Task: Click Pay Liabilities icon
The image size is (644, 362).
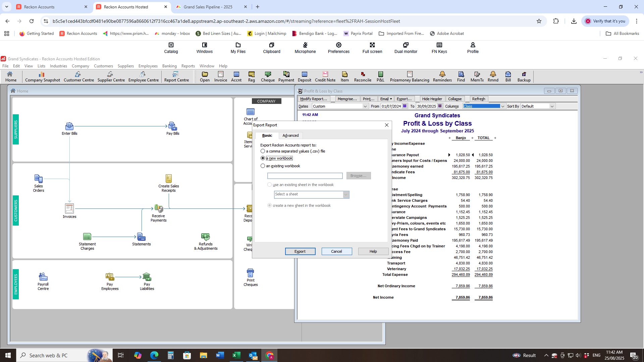Action: click(147, 281)
